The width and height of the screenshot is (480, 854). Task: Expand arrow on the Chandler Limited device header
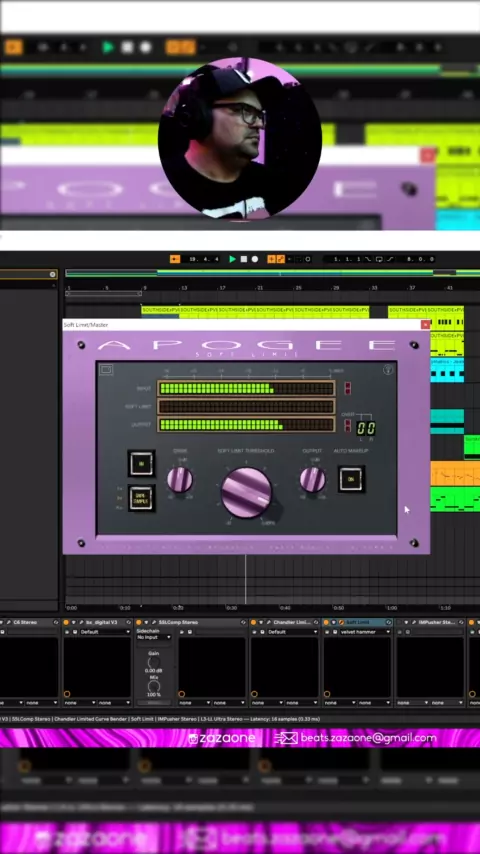pos(261,622)
